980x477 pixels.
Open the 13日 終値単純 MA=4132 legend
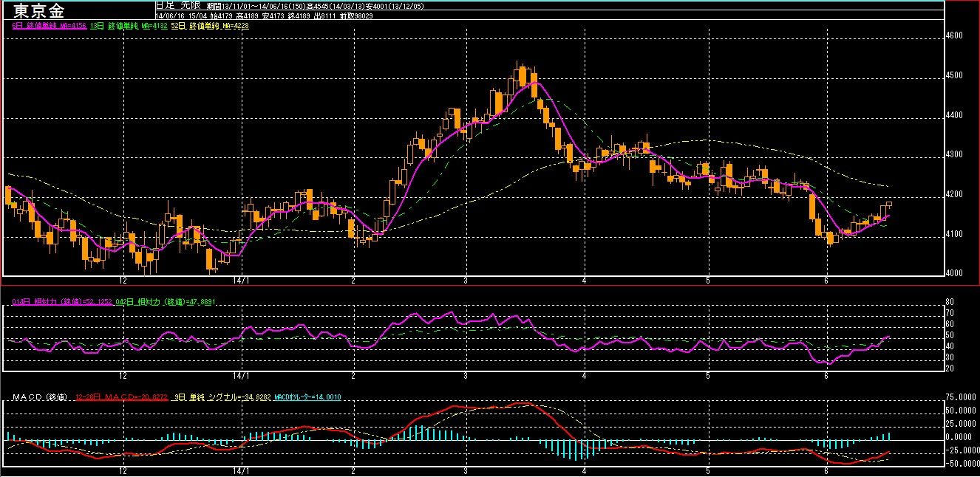click(127, 26)
